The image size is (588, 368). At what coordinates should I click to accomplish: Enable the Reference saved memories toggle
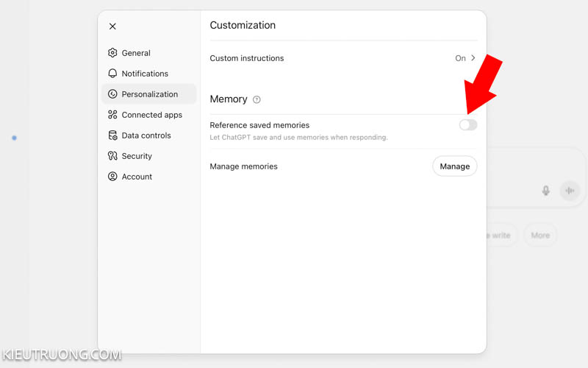pos(468,125)
